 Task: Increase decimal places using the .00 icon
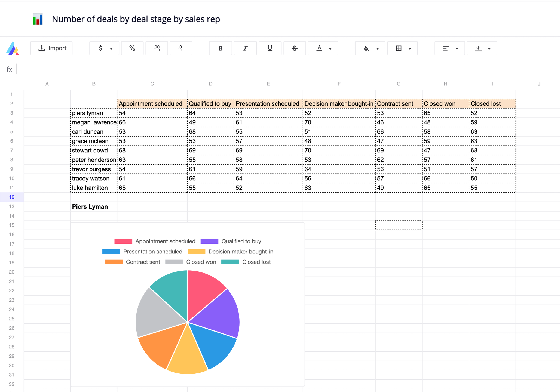157,48
